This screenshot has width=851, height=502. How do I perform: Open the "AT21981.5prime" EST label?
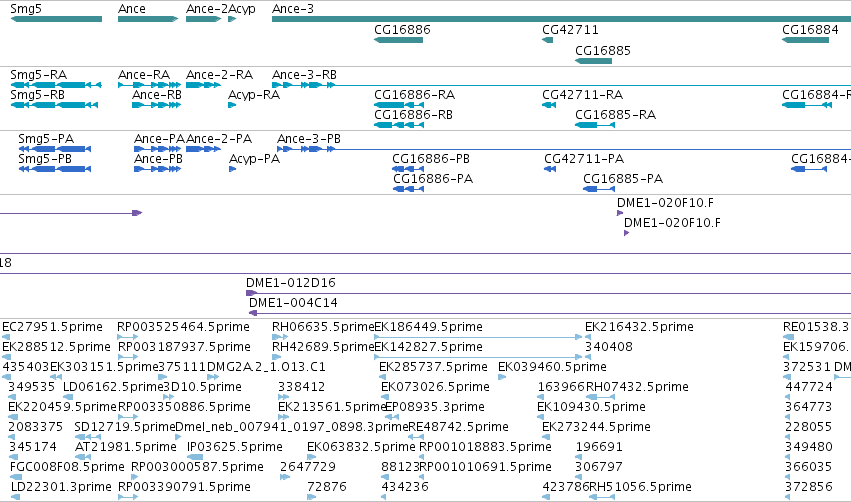coord(126,447)
